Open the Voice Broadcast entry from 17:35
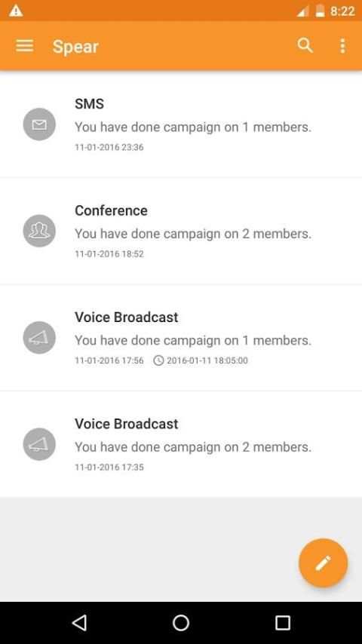The image size is (362, 644). [181, 444]
